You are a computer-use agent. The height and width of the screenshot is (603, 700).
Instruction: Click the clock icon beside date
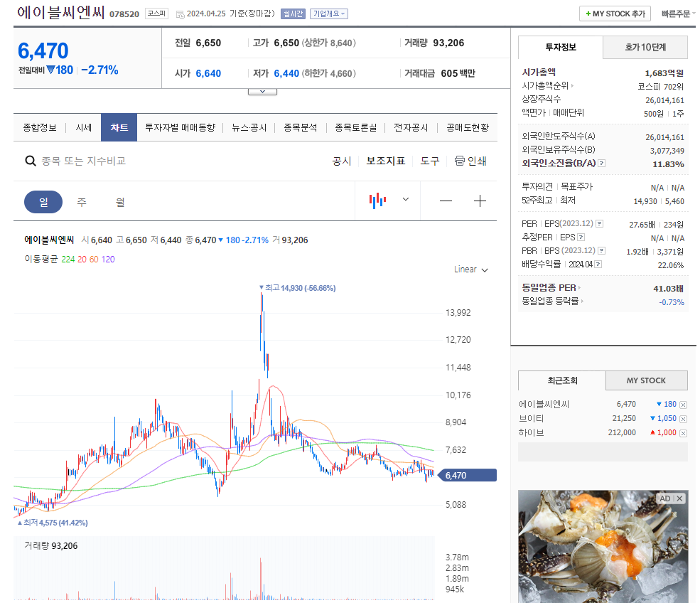[x=180, y=14]
